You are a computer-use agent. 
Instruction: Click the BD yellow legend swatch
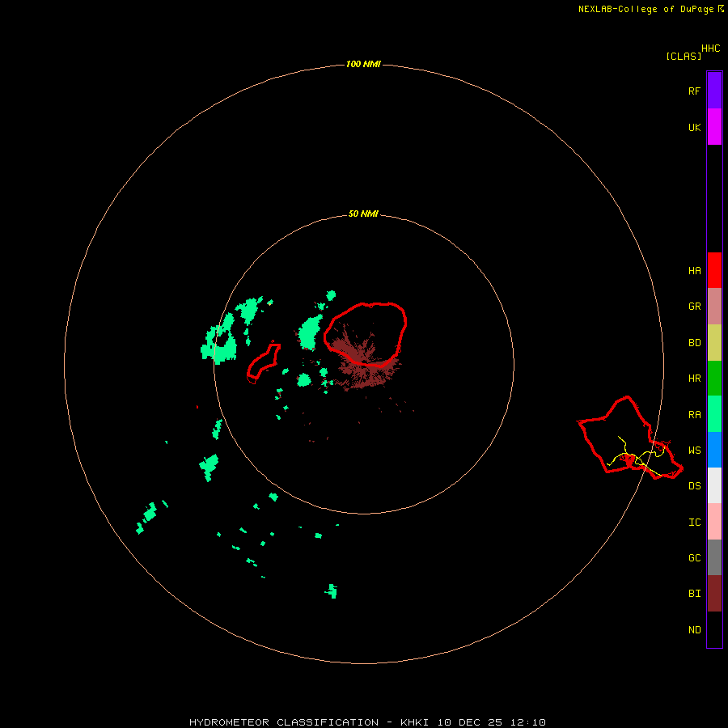click(714, 343)
